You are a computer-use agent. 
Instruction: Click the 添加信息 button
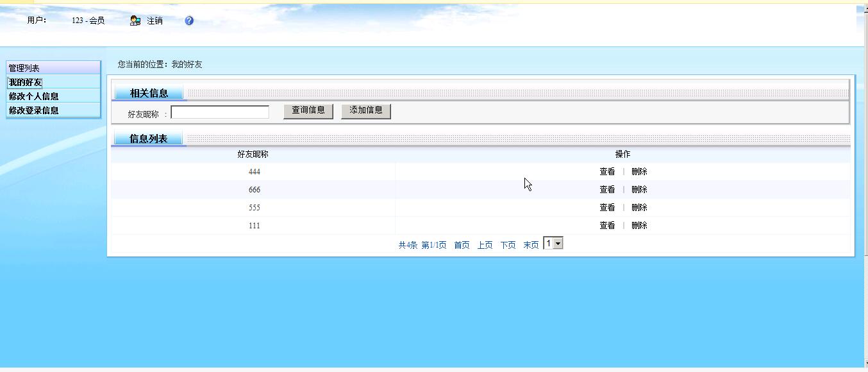[366, 111]
